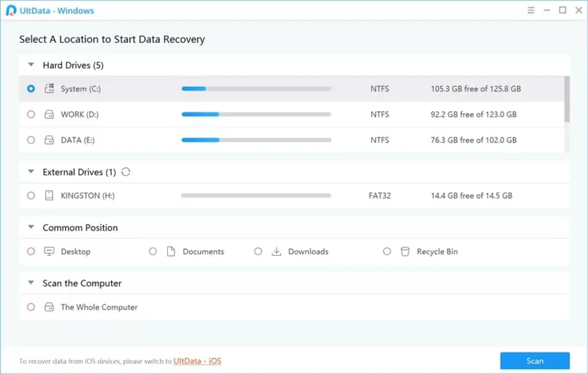This screenshot has height=374, width=588.
Task: Select the DATA (E:) radio button
Action: coord(31,140)
